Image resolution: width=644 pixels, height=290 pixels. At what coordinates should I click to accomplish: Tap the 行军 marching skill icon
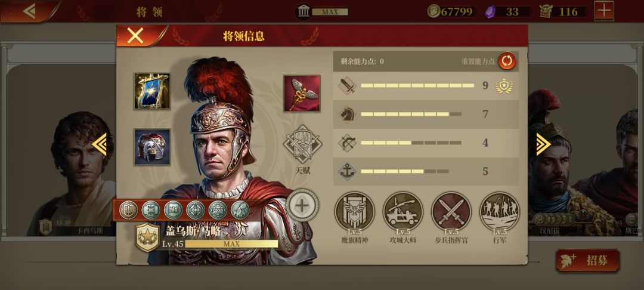click(500, 212)
